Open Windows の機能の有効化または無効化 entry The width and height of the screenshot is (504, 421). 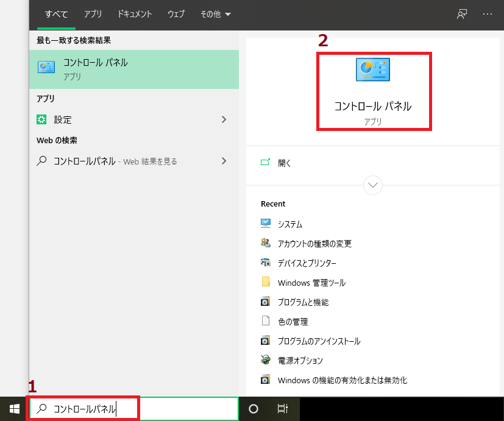343,380
